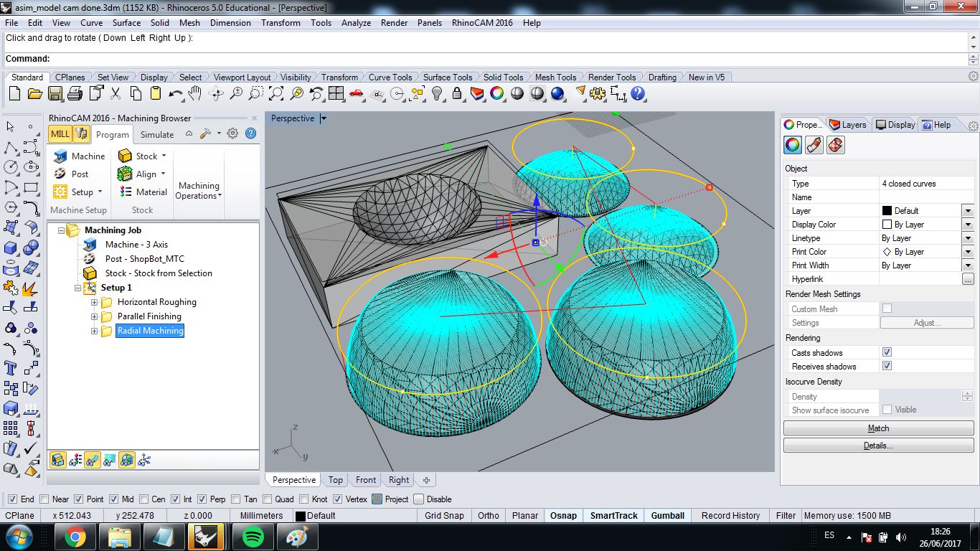Toggle the Mid osnap checkbox
The image size is (980, 551).
coord(114,499)
